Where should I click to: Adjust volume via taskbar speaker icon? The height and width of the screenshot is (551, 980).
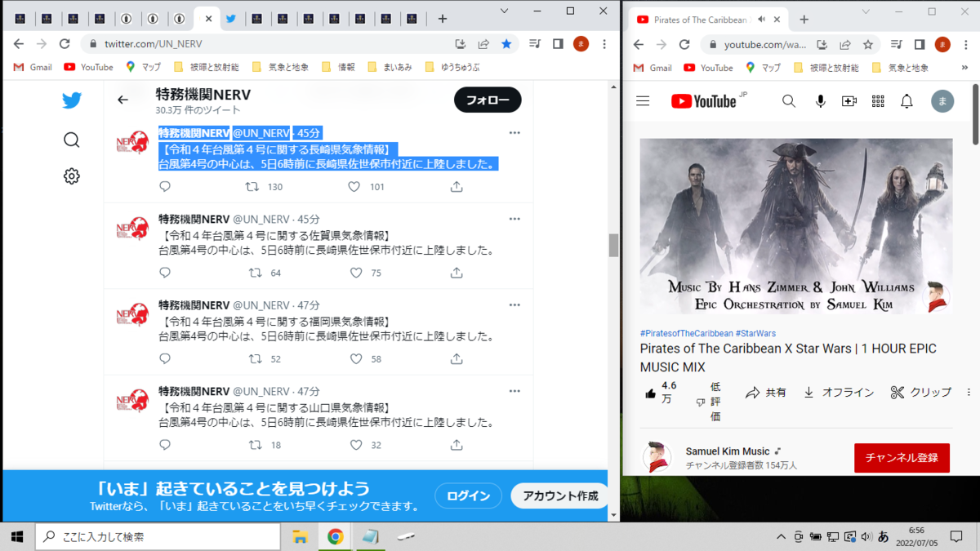click(x=866, y=536)
